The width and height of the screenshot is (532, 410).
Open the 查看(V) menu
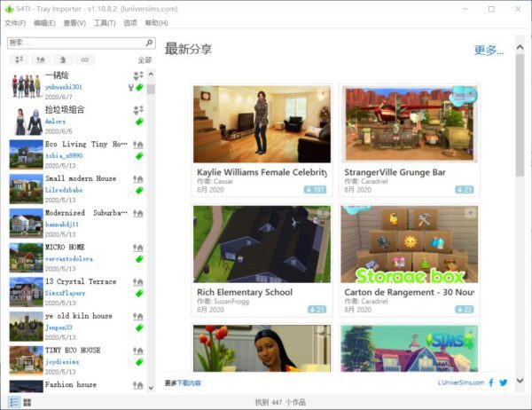point(74,23)
